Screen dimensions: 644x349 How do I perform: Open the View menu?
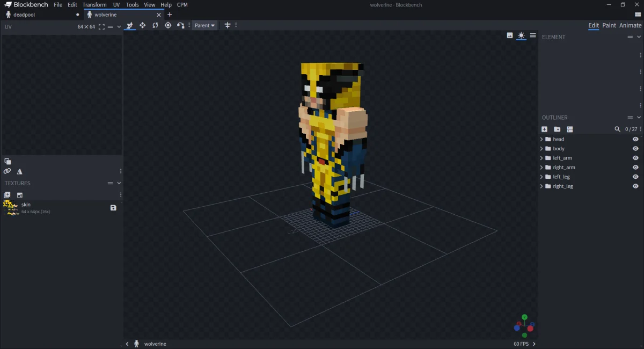(150, 5)
